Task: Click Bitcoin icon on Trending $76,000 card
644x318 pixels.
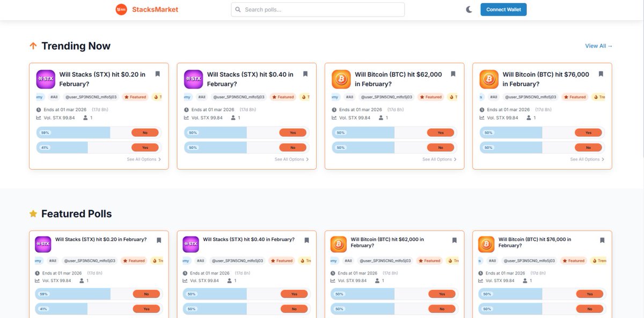Action: coord(489,79)
